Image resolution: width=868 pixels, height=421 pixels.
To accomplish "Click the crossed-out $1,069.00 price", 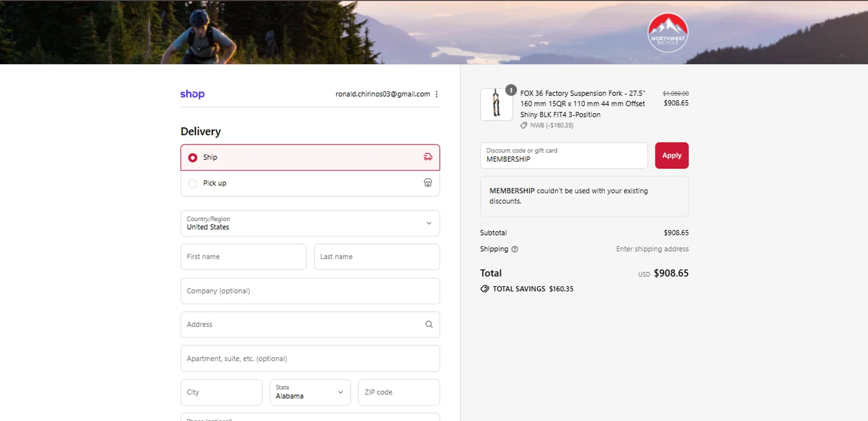I will (675, 93).
